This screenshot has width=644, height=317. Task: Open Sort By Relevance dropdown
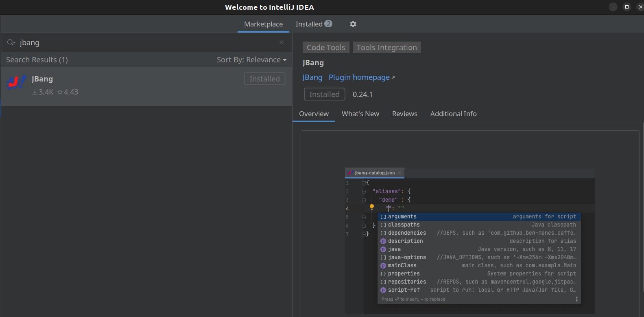pos(252,60)
